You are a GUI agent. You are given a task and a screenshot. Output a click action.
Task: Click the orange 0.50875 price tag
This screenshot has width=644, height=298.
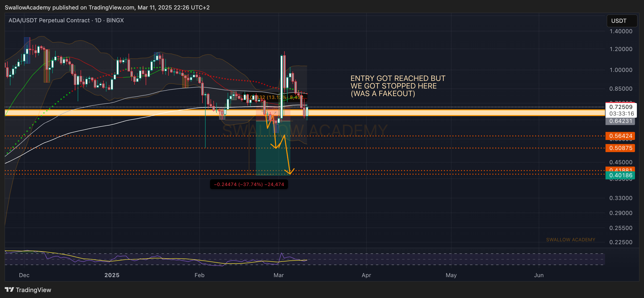pyautogui.click(x=620, y=148)
